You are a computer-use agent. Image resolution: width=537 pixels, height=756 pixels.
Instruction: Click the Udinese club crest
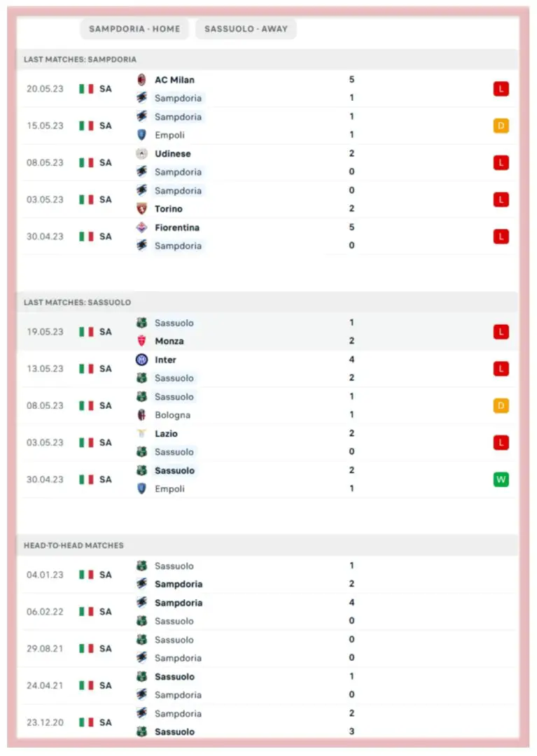142,154
